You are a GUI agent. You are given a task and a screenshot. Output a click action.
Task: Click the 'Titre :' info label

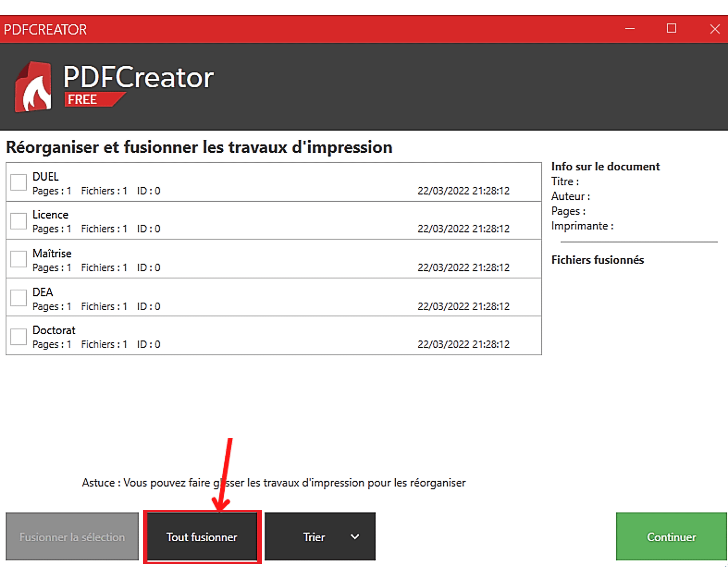[x=565, y=181]
